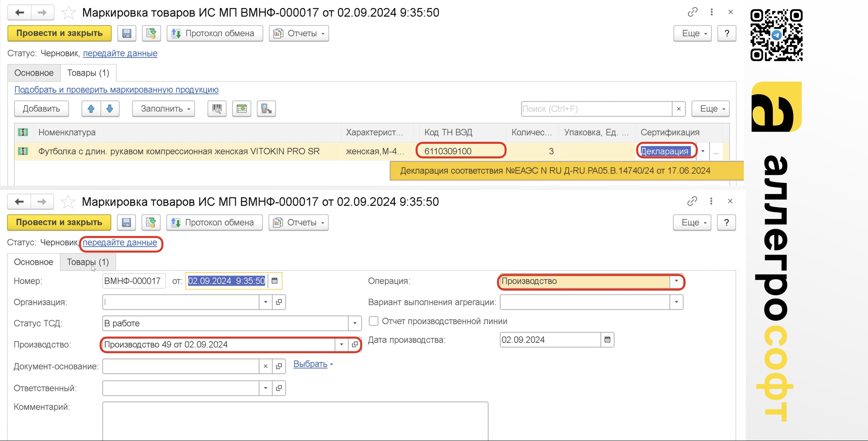
Task: Open Протокол обмена in upper window
Action: 215,33
